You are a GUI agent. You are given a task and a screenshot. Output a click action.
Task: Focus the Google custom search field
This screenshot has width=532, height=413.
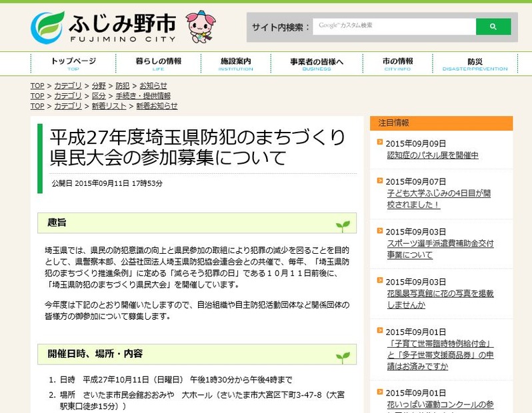tap(394, 27)
